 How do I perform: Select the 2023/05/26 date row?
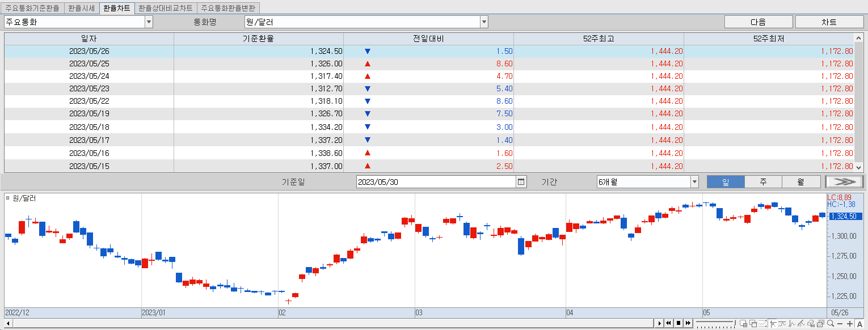(x=429, y=51)
